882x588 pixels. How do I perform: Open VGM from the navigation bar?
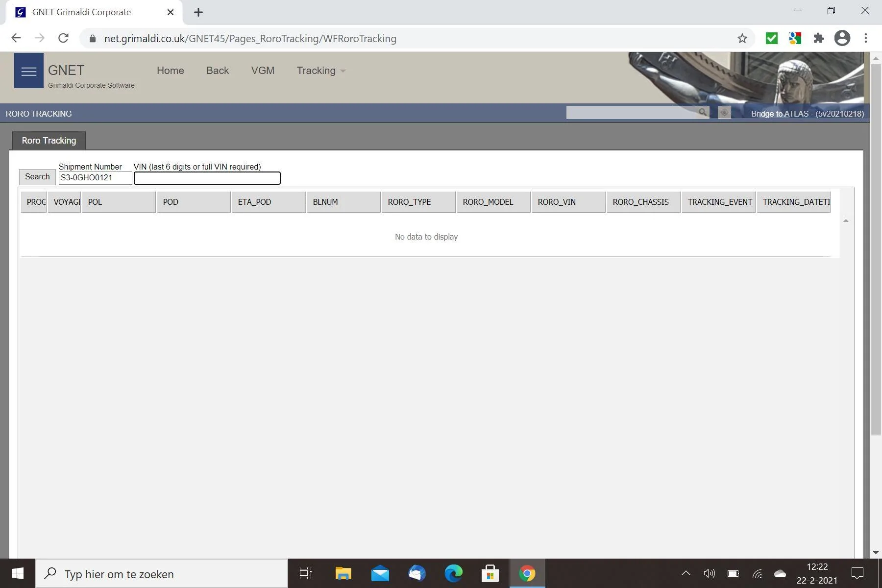263,71
